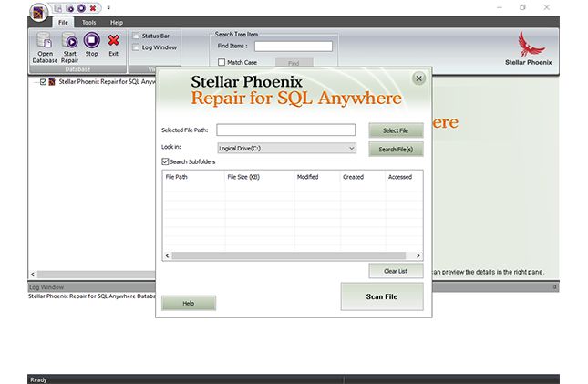Click the Log Window panel pin icon
Screen dimensions: 588x384
pos(554,287)
